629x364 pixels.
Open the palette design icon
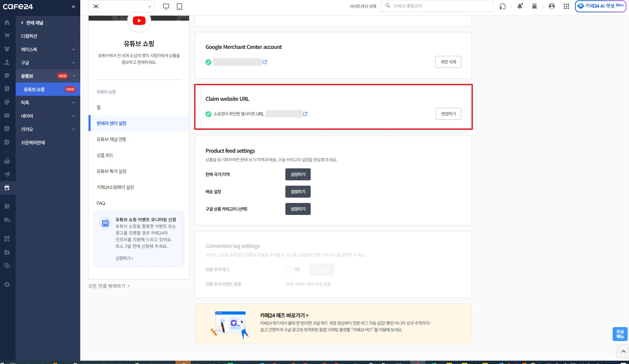pos(7,102)
